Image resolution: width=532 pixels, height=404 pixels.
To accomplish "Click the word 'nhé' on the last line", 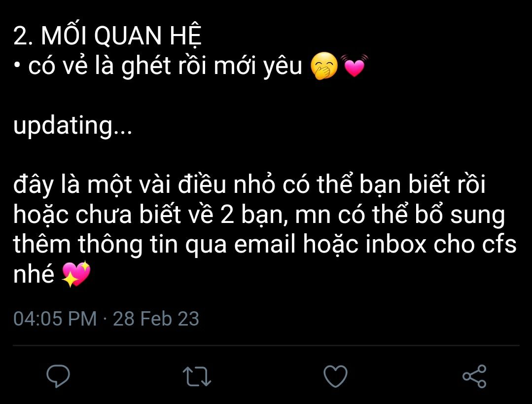I will (34, 274).
